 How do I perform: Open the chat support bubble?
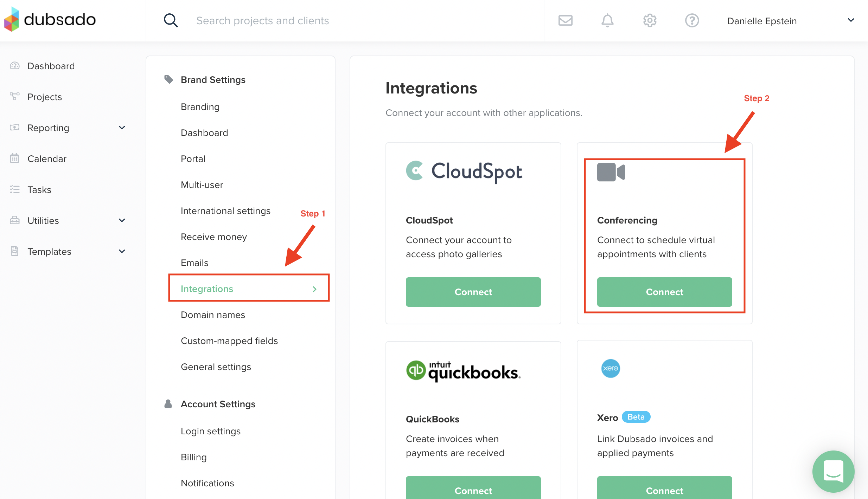[x=833, y=471]
